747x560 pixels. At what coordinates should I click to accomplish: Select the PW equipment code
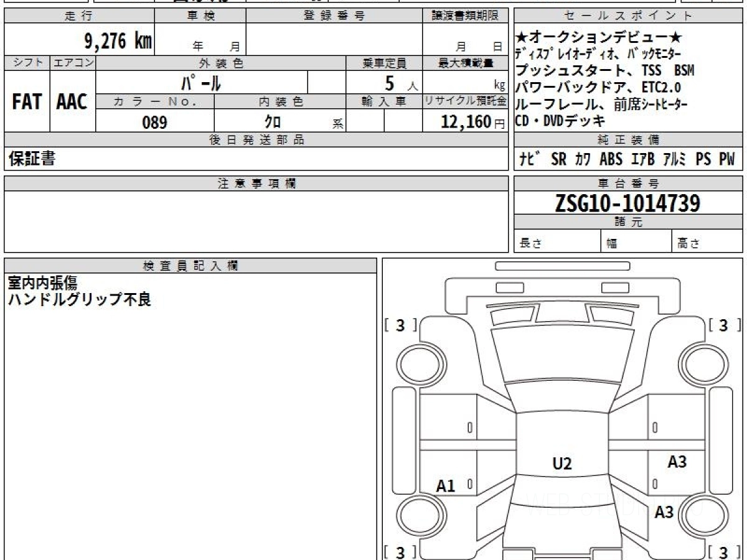click(x=727, y=159)
